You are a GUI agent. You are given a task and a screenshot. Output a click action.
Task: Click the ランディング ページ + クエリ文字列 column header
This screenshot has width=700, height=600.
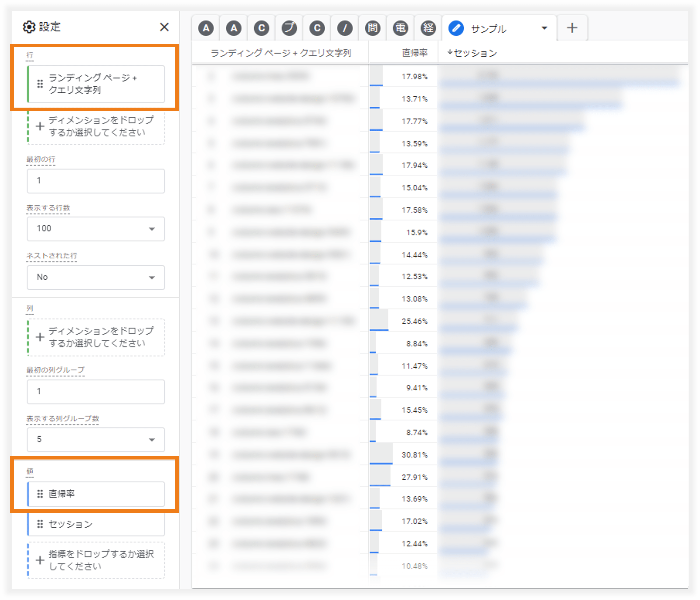click(281, 53)
